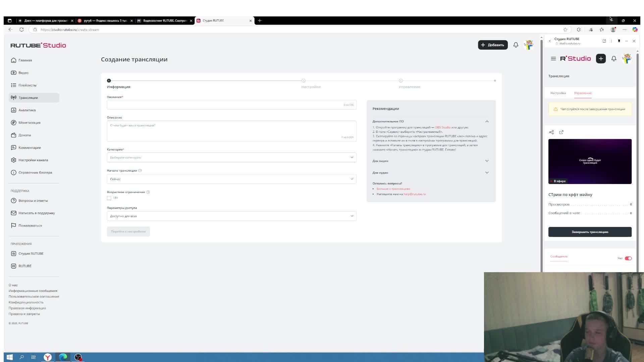Expand the Для видео recommendations section
The width and height of the screenshot is (644, 362).
pyautogui.click(x=487, y=161)
